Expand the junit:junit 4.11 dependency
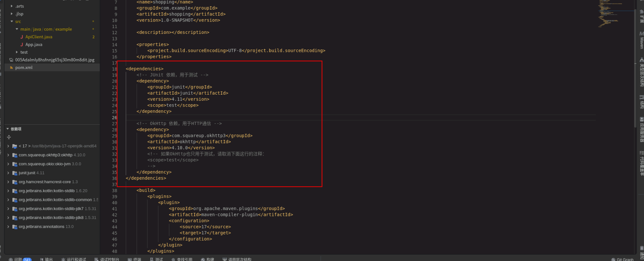Image resolution: width=644 pixels, height=261 pixels. click(8, 173)
